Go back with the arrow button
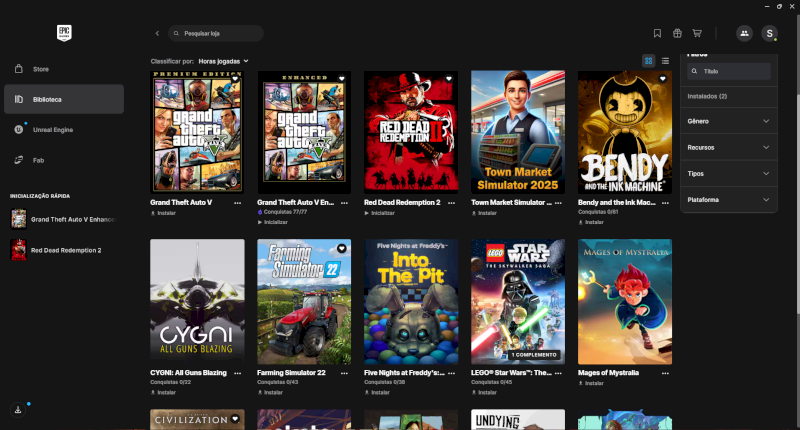Image resolution: width=800 pixels, height=430 pixels. tap(157, 33)
